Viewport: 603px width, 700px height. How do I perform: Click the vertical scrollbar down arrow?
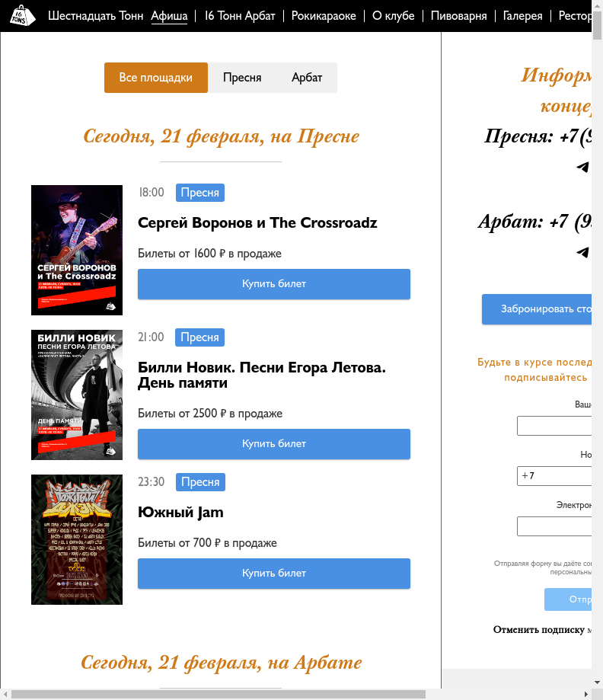(597, 682)
